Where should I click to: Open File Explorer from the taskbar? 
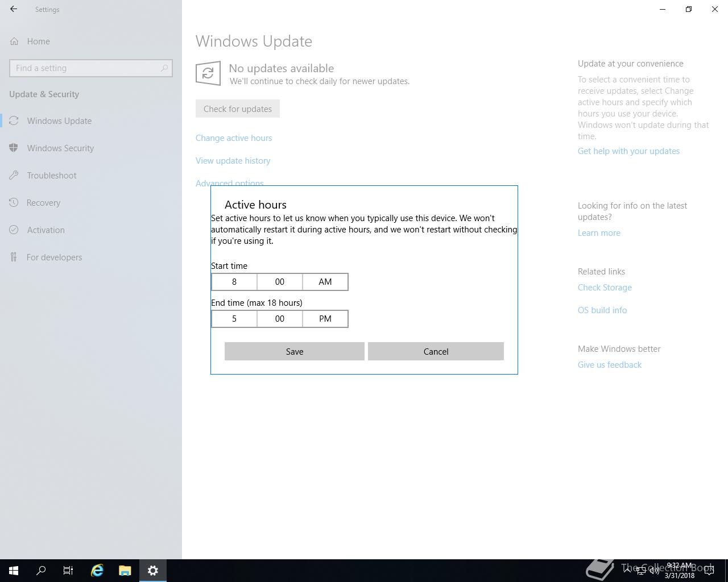tap(125, 571)
